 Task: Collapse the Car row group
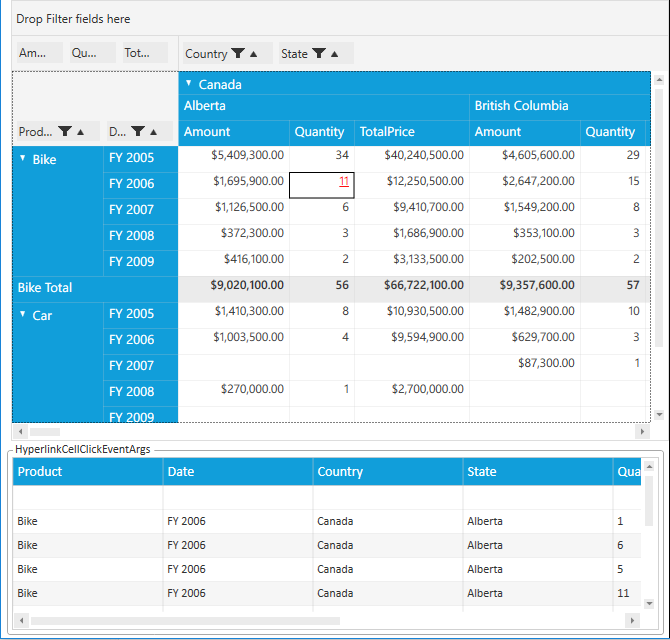click(x=23, y=314)
